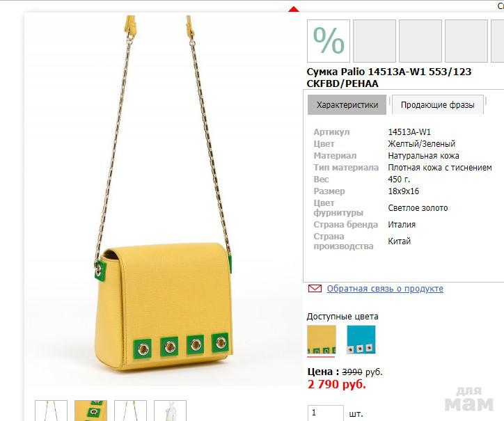This screenshot has height=421, width=504.
Task: Select the first empty gray tile after percent icon
Action: (374, 41)
